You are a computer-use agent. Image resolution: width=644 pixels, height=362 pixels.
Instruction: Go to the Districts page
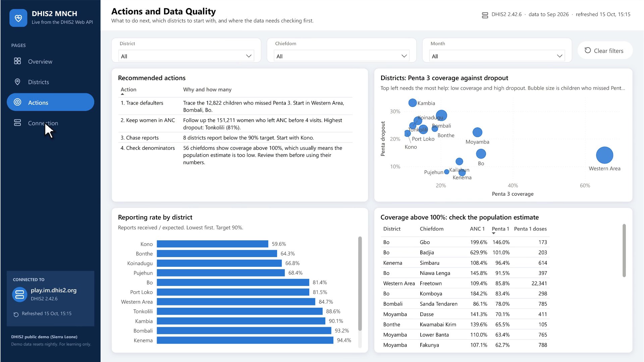click(x=50, y=82)
